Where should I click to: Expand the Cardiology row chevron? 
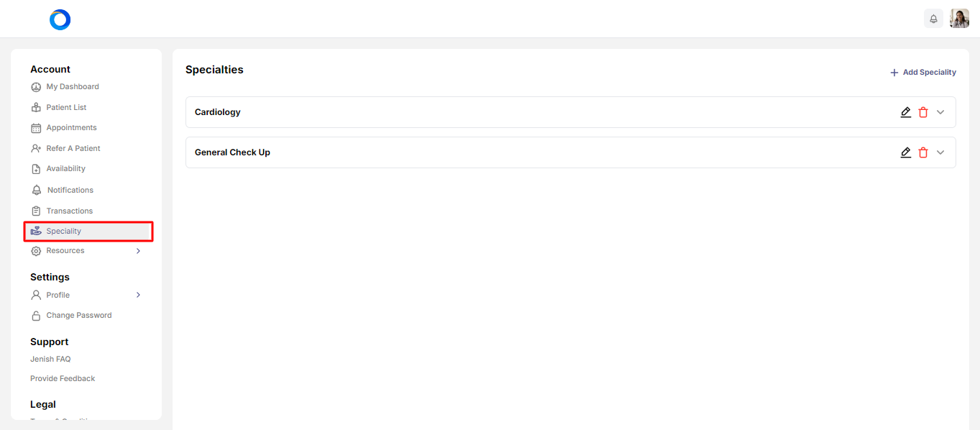(940, 112)
